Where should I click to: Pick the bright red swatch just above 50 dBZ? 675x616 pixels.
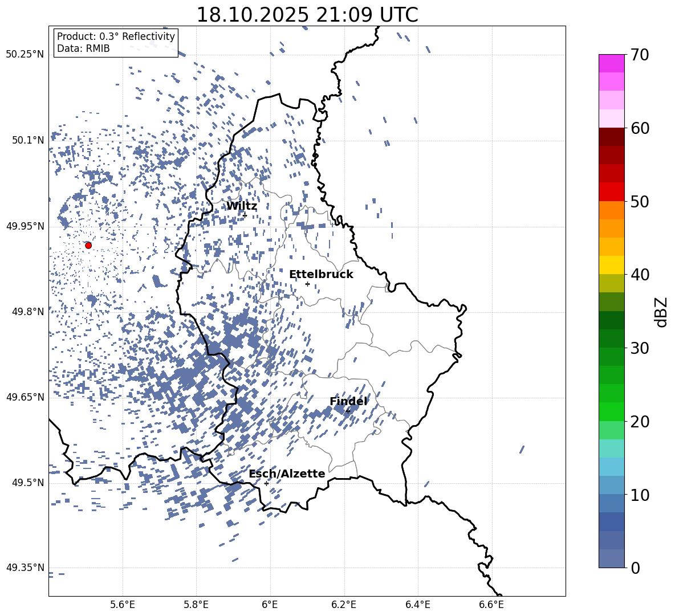(612, 192)
